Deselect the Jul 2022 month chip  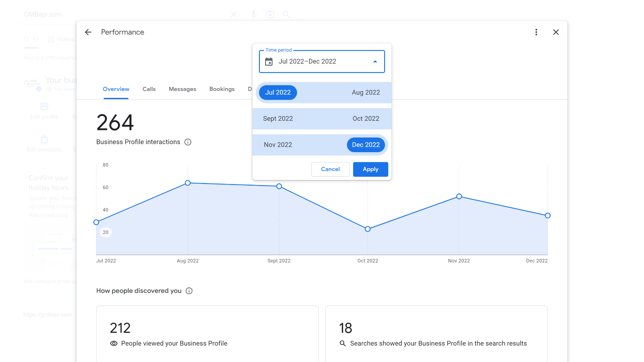click(x=277, y=92)
